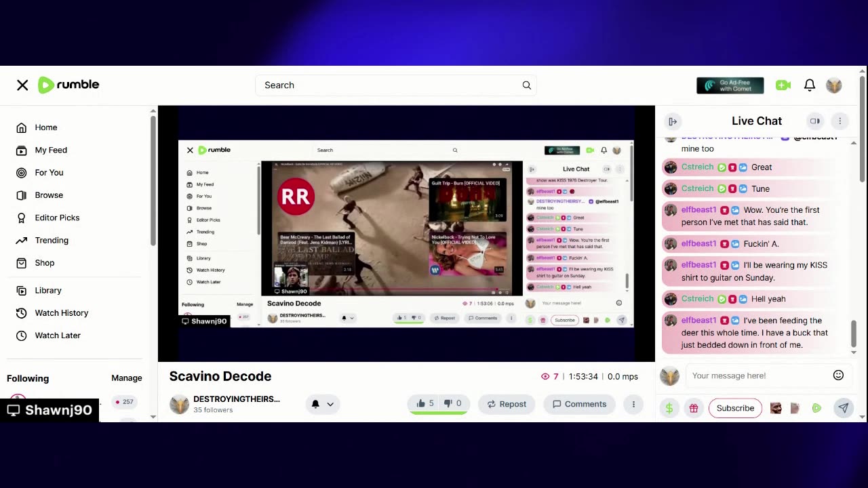Insert the second face emote beside it
The height and width of the screenshot is (488, 868).
(795, 408)
